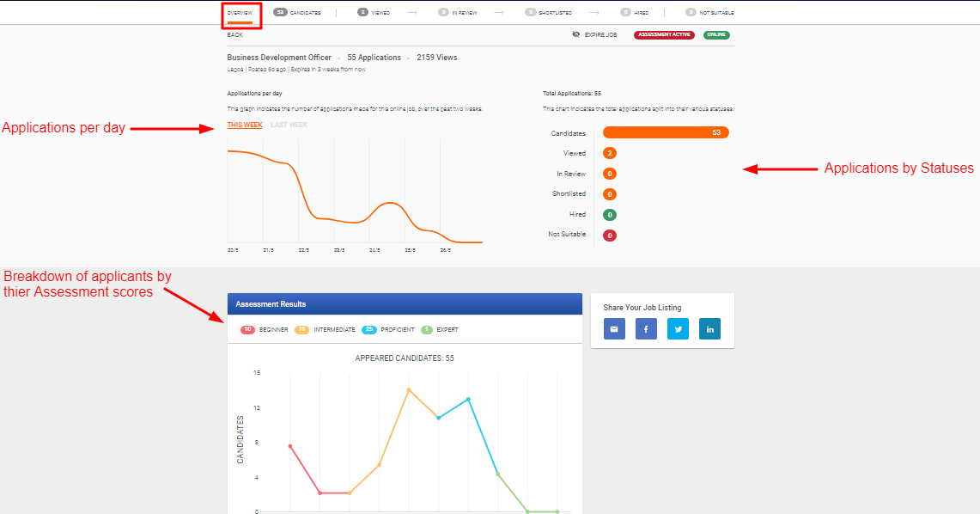Screen dimensions: 980x514
Task: Click the blue proficient peak point on chart
Action: point(468,399)
